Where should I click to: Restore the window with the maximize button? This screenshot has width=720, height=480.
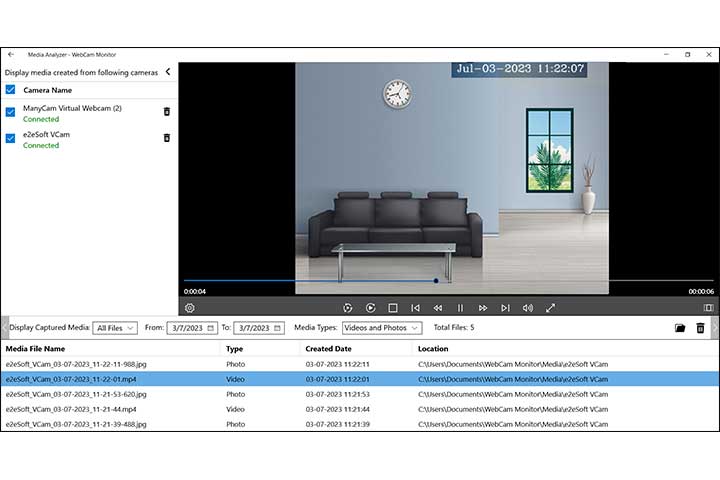687,54
